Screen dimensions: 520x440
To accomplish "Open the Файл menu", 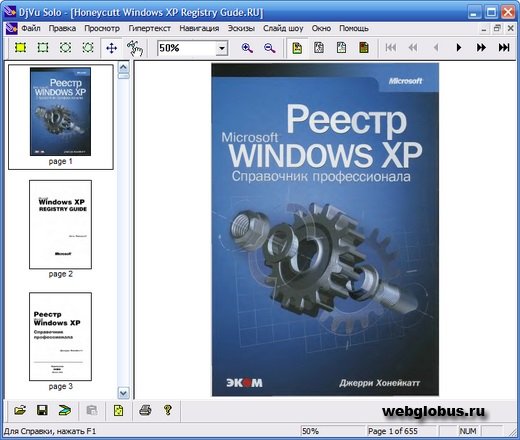I will tap(31, 28).
